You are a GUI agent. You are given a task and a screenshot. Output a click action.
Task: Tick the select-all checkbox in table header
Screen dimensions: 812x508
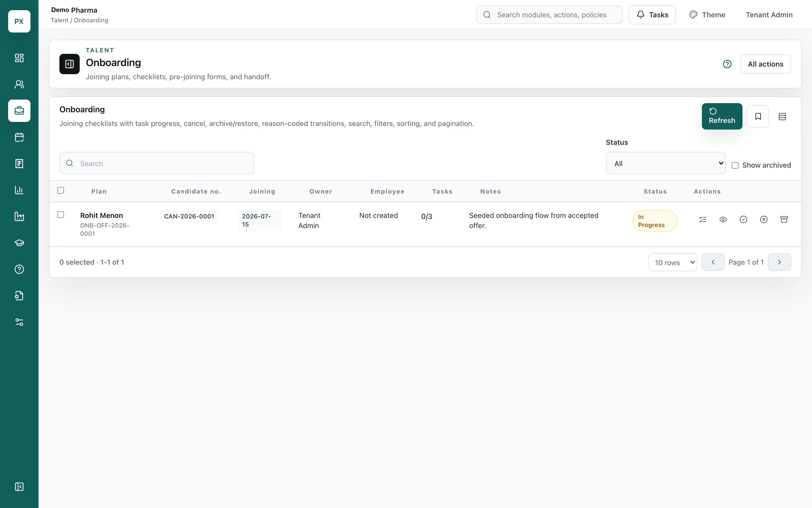pyautogui.click(x=61, y=190)
